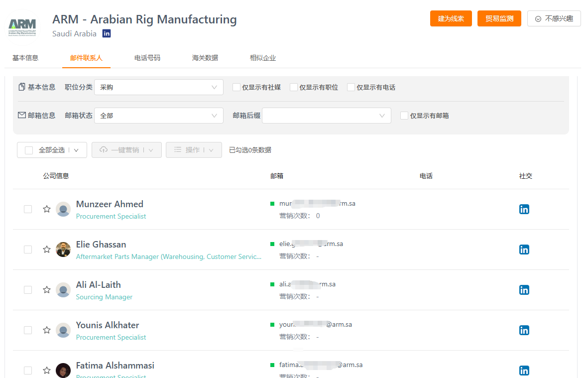Click the 邮箱 column header
Image resolution: width=588 pixels, height=378 pixels.
tap(277, 176)
